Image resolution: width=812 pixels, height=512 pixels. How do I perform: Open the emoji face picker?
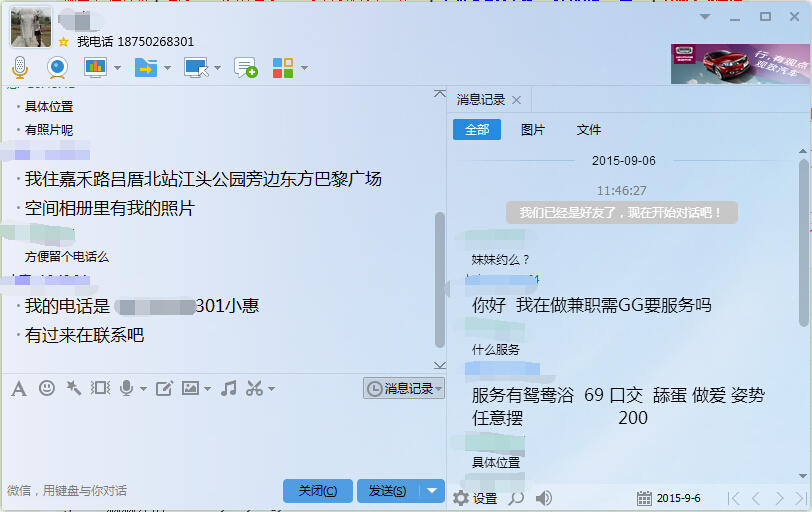[46, 388]
